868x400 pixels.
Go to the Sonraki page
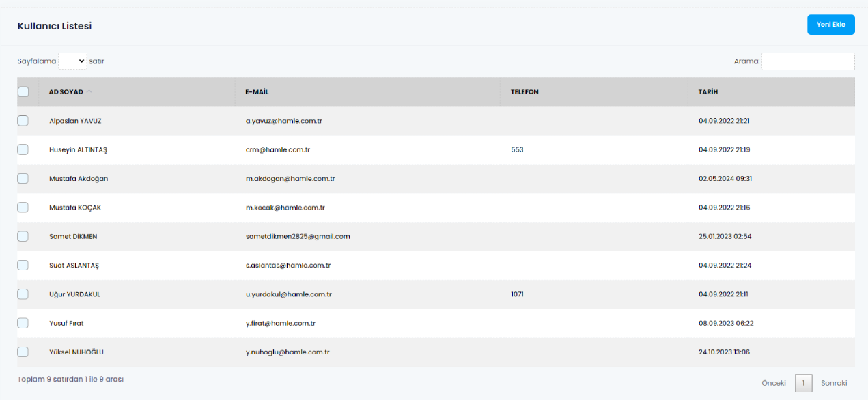coord(834,383)
